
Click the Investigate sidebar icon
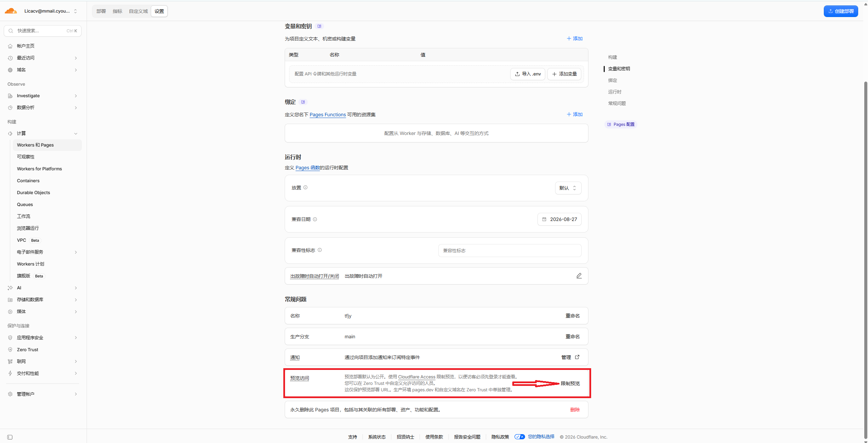pos(10,96)
